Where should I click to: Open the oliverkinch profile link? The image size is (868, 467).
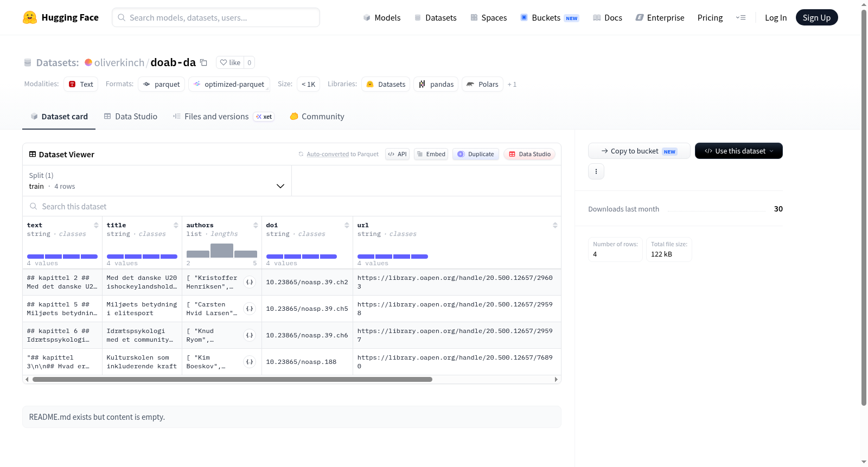click(119, 62)
